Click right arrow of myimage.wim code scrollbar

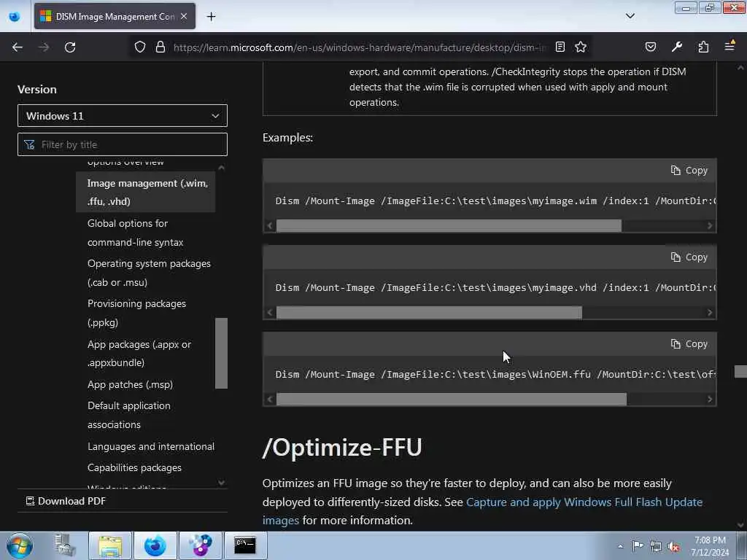pyautogui.click(x=709, y=226)
